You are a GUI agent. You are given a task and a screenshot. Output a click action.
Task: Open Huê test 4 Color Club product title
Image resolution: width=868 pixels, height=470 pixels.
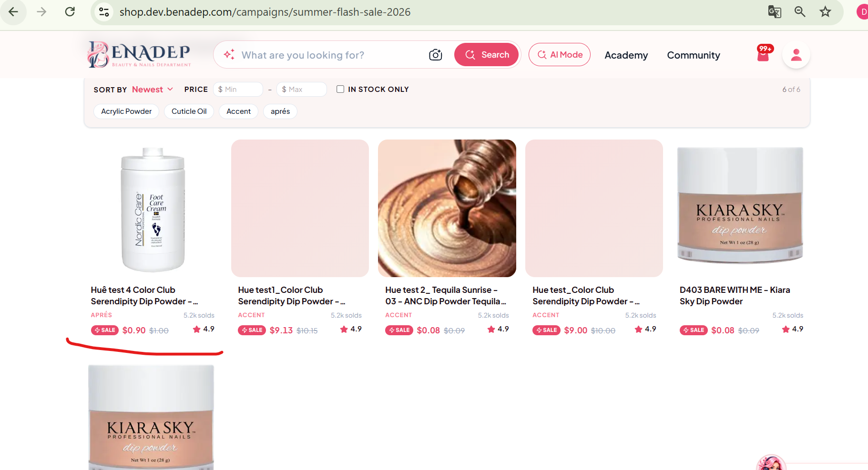144,296
